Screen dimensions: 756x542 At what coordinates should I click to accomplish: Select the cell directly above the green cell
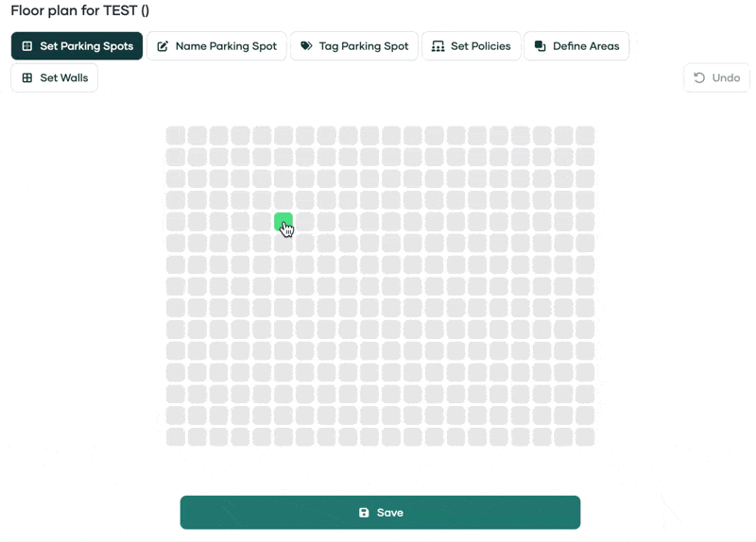(283, 200)
